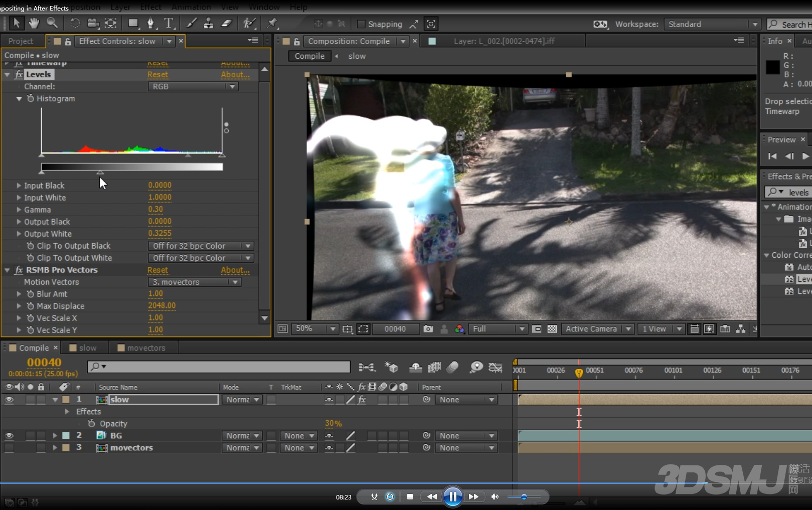
Task: Toggle Opacity stopwatch on slow layer
Action: tap(91, 424)
